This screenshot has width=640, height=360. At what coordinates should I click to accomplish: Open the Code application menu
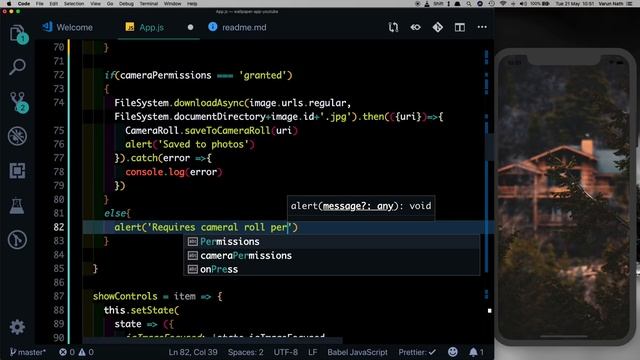pyautogui.click(x=24, y=4)
